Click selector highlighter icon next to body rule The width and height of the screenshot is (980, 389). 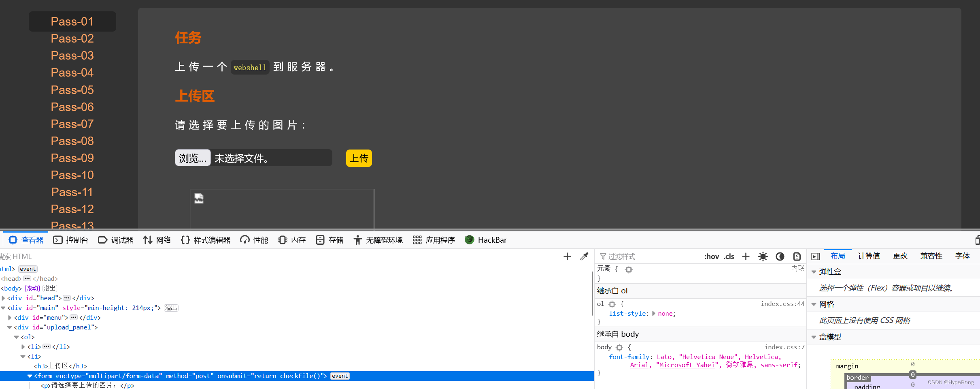point(619,347)
